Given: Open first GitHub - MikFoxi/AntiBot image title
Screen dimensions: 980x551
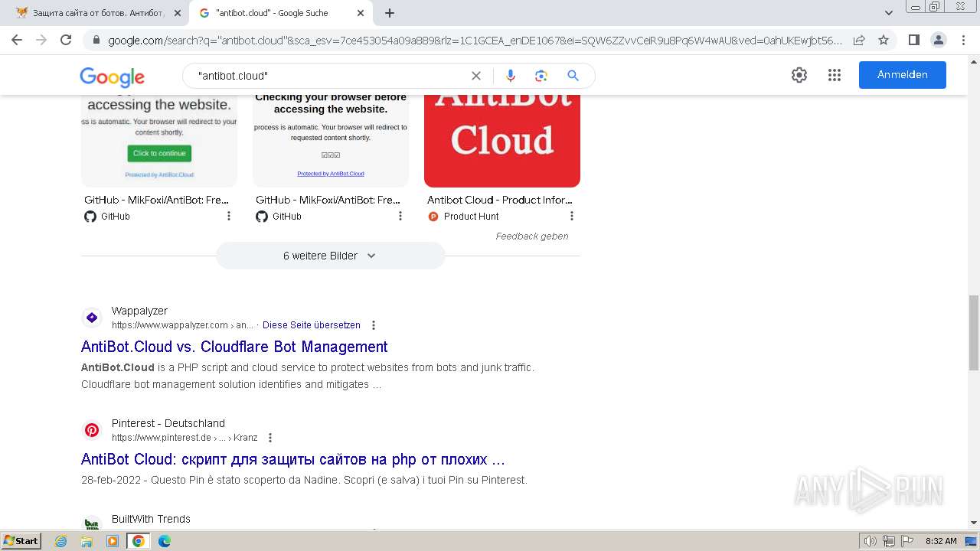Looking at the screenshot, I should point(156,200).
